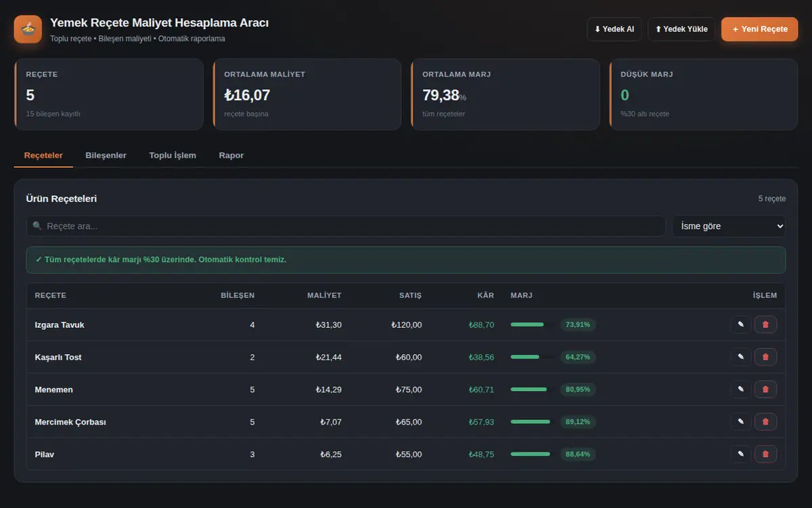Select the Mercimek Çorbası recipe name

[x=70, y=423]
